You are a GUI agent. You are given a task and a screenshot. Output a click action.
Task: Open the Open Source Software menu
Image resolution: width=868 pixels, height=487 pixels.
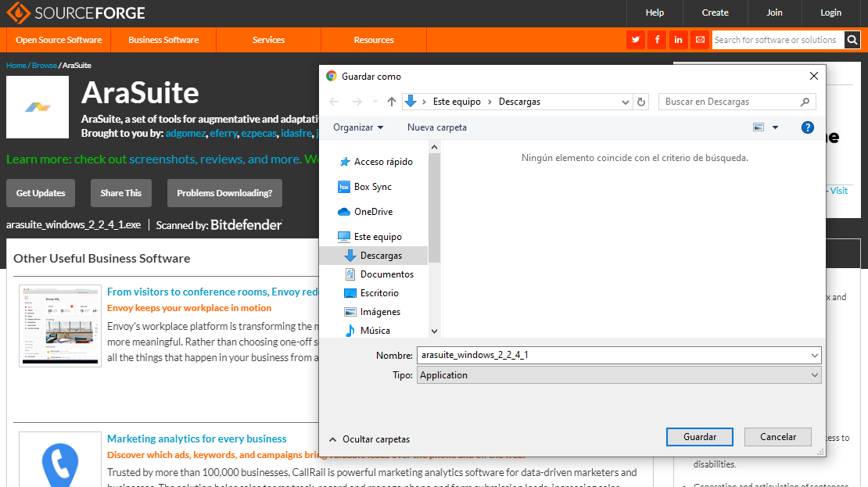pyautogui.click(x=59, y=40)
